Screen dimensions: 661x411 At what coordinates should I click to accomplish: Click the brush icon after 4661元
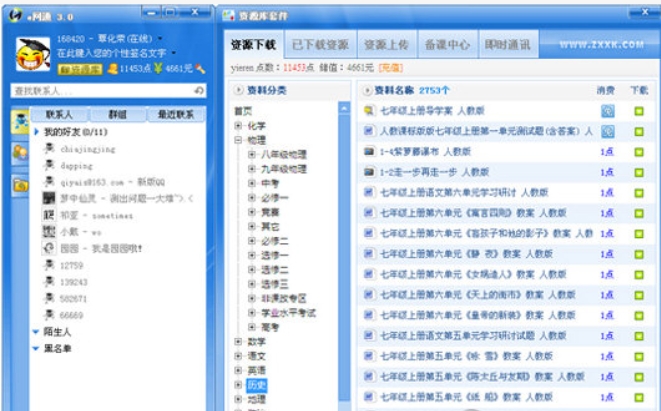pos(200,68)
